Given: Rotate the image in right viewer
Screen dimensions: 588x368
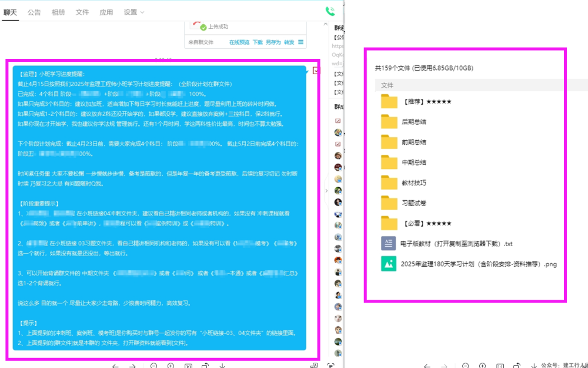Looking at the screenshot, I should 517,366.
